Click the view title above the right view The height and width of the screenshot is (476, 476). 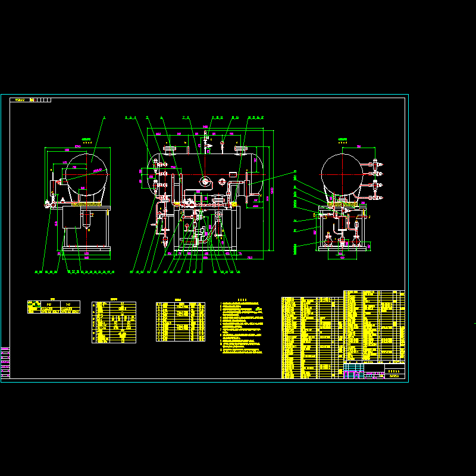point(343,141)
